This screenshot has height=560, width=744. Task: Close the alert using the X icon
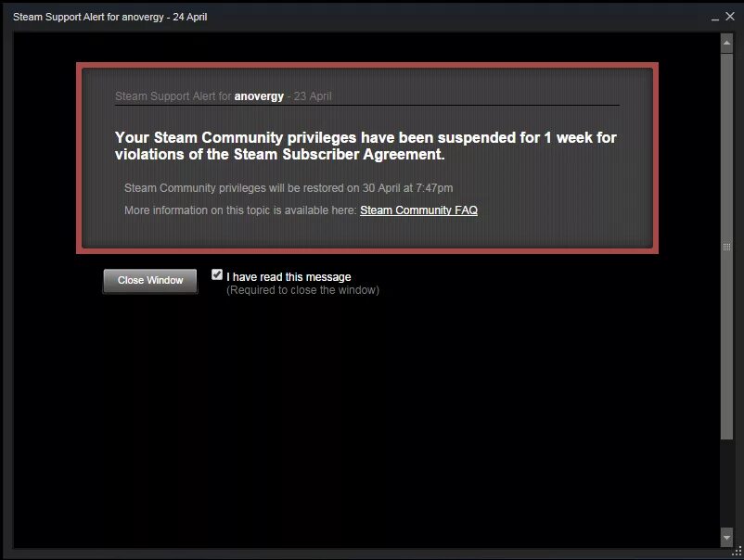pyautogui.click(x=730, y=17)
